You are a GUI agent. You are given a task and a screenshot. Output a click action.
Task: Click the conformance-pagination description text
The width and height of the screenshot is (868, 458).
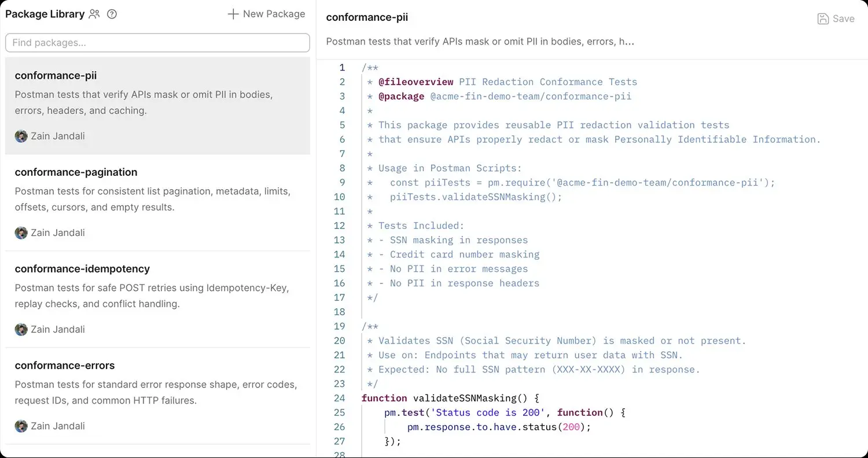[x=153, y=199]
